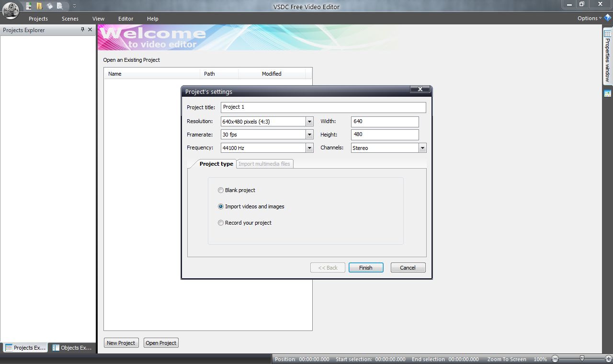
Task: Open the VSDC application orb menu
Action: (x=11, y=10)
